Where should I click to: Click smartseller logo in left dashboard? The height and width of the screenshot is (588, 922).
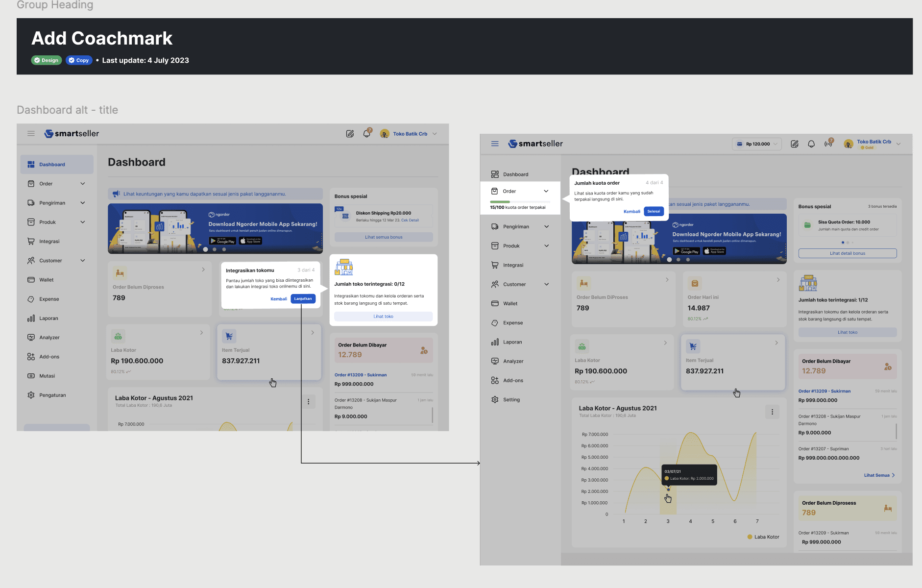(x=72, y=133)
